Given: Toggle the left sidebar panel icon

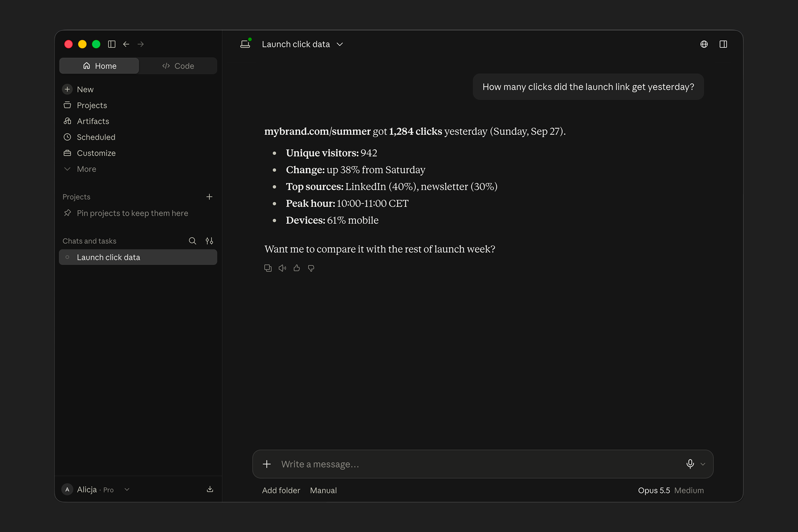Looking at the screenshot, I should (112, 44).
